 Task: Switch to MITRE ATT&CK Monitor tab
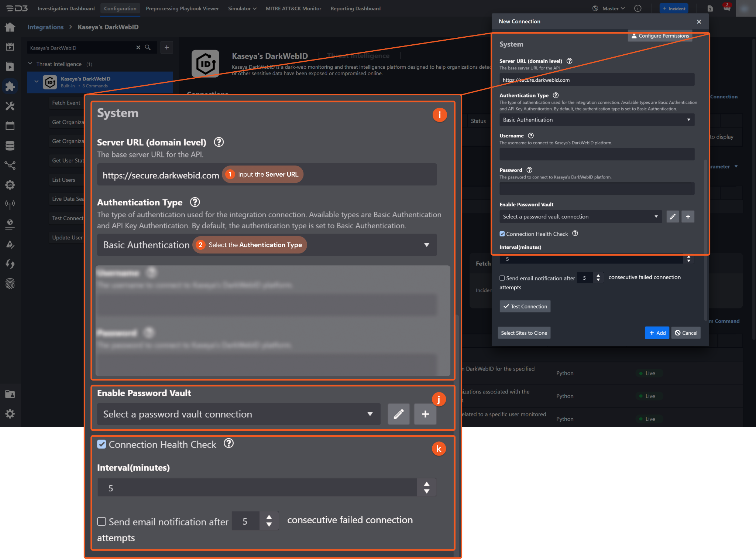(x=293, y=8)
